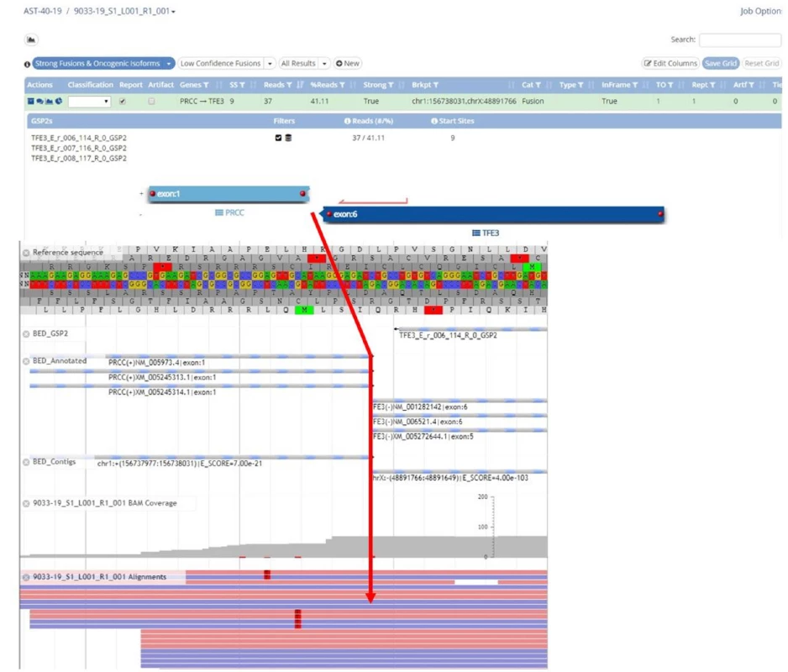The width and height of the screenshot is (788, 672).
Task: Toggle the Report checkbox for PRCC→TFE3
Action: coord(122,101)
